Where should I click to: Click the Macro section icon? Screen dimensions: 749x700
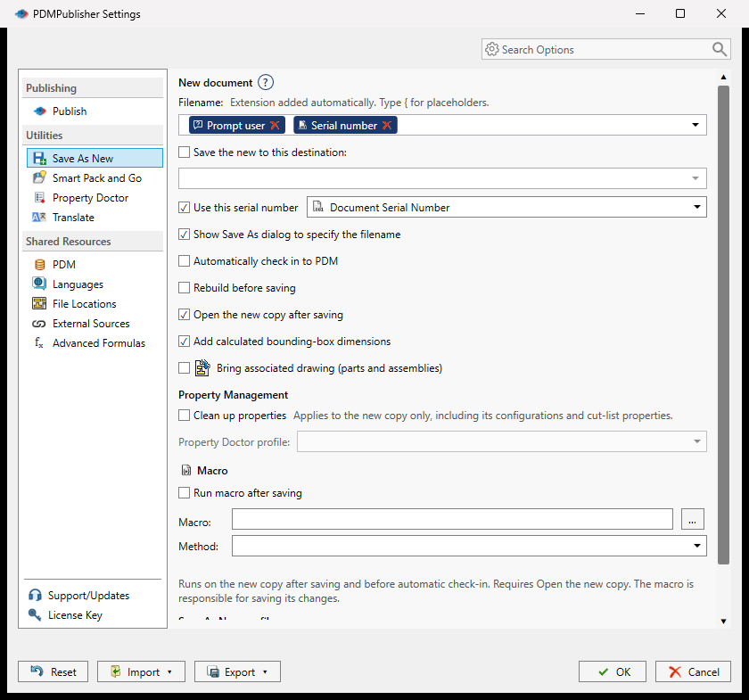(x=185, y=471)
